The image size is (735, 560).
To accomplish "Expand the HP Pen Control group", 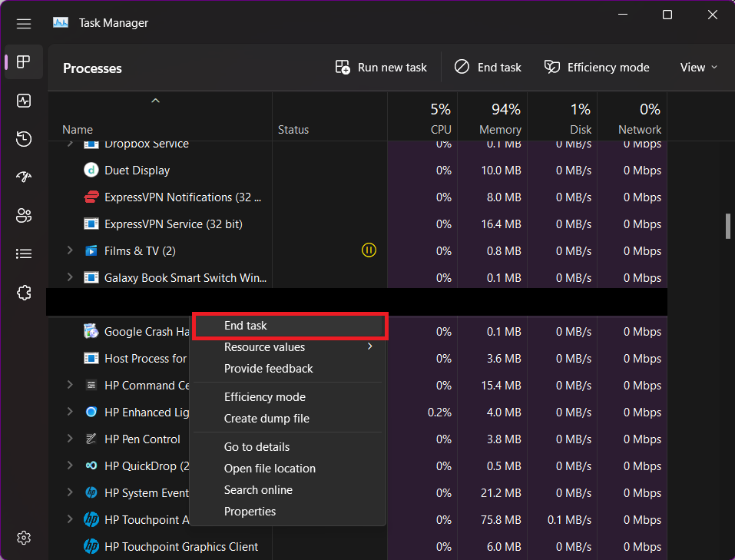I will (70, 439).
